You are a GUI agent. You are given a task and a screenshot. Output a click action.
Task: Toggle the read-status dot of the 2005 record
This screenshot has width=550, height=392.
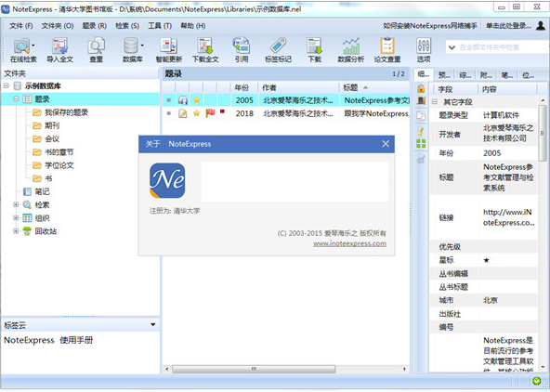[x=169, y=100]
